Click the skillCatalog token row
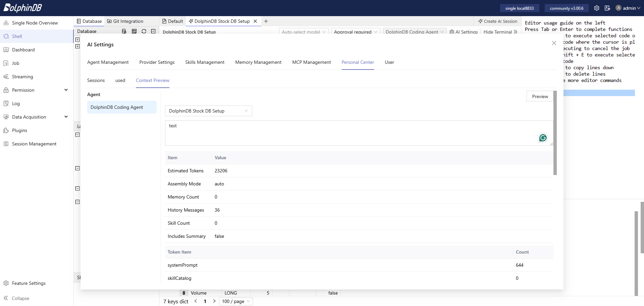This screenshot has height=306, width=644. [359, 278]
